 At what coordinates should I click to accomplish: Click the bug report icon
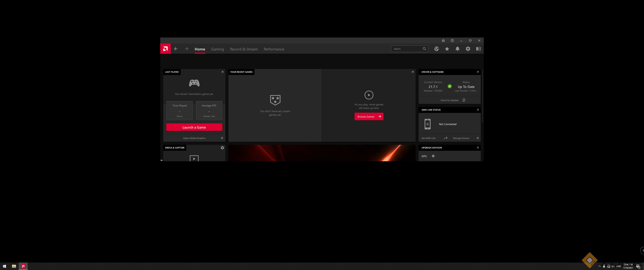coord(443,40)
